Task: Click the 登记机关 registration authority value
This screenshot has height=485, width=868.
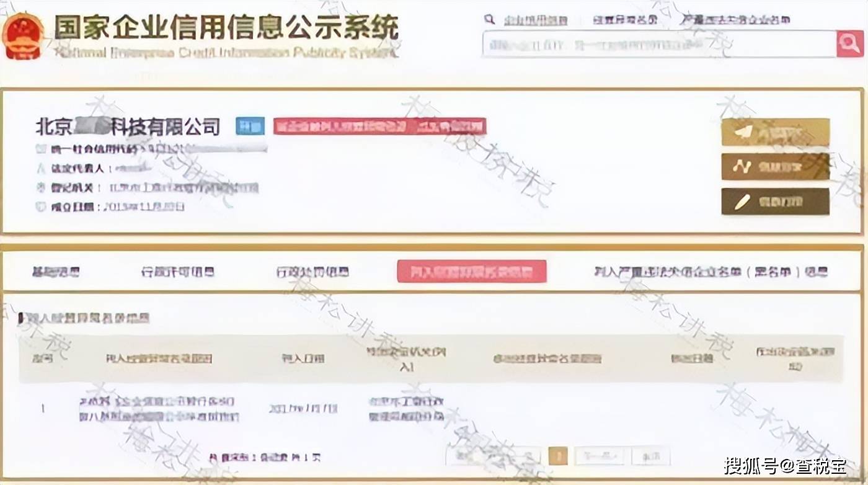Action: [x=184, y=188]
